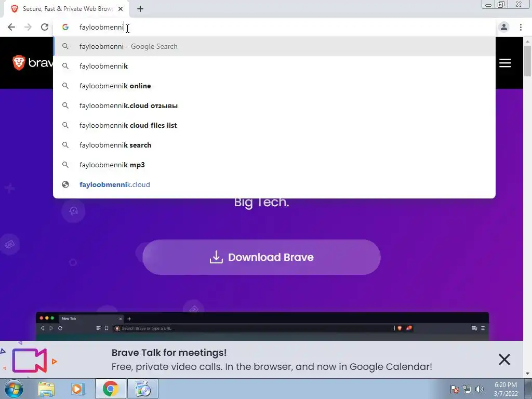Click the vertical scrollbar thumb
Viewport: 532px width, 399px height.
click(528, 61)
